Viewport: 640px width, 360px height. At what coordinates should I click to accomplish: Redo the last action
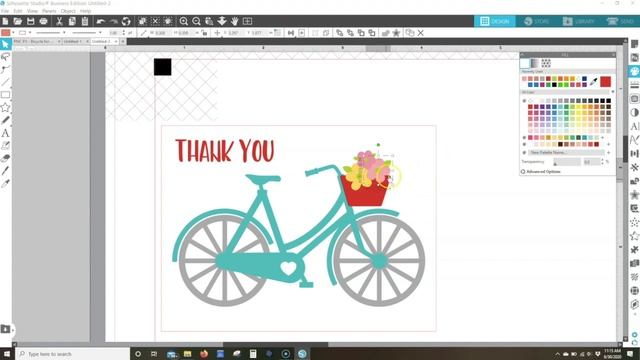click(x=113, y=21)
